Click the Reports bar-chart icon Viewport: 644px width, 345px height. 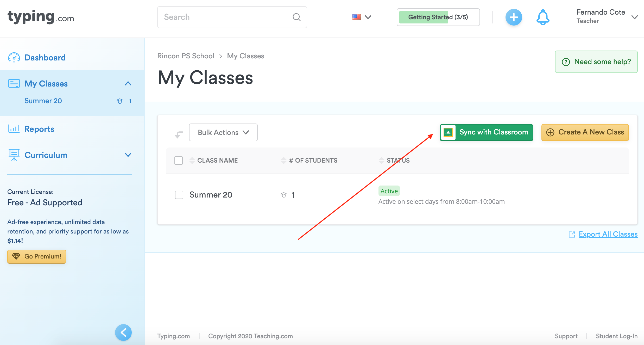tap(14, 128)
